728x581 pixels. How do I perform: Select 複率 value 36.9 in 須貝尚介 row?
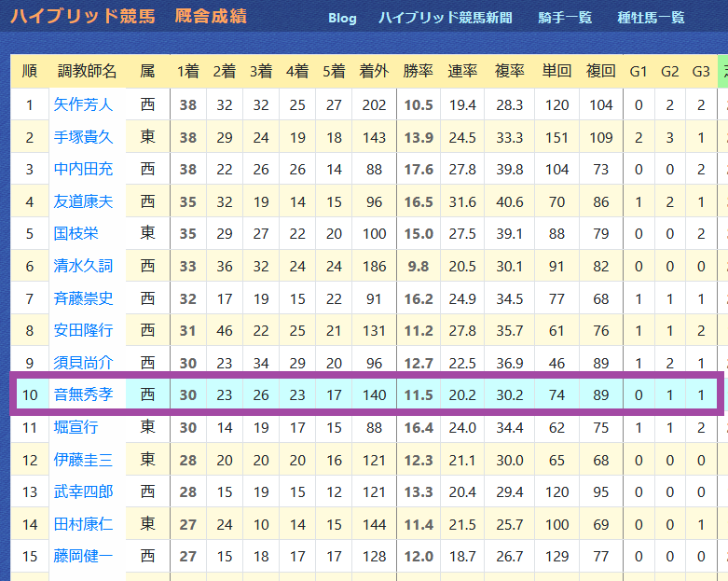[x=509, y=363]
